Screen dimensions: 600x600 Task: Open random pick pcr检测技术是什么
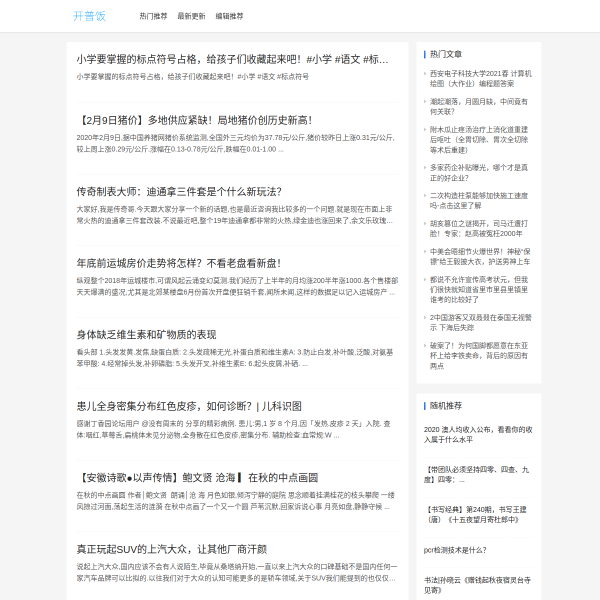coord(455,549)
